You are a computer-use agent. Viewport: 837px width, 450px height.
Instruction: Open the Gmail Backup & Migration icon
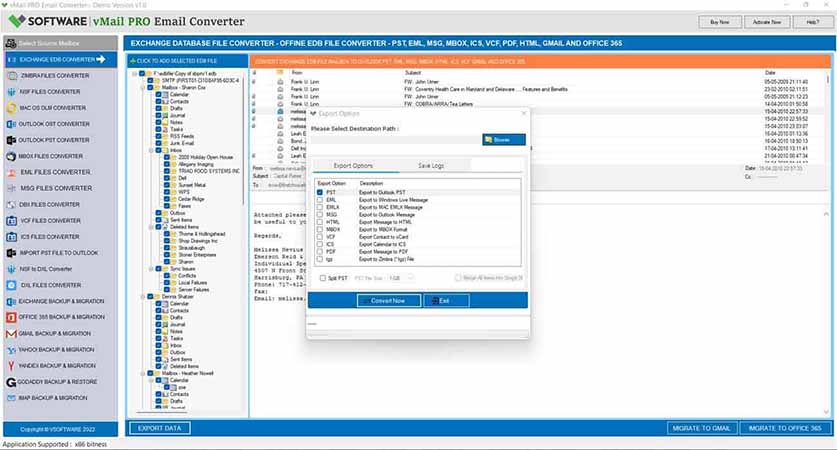pyautogui.click(x=11, y=334)
